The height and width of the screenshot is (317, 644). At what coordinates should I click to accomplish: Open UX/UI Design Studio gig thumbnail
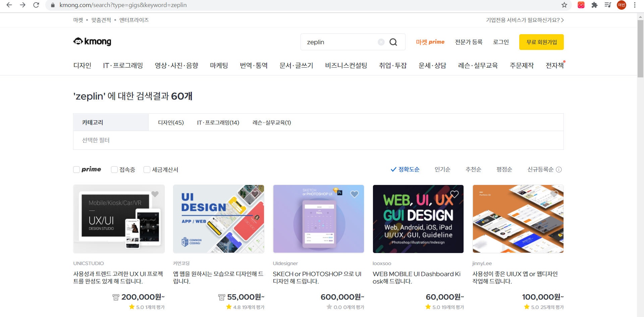(119, 219)
